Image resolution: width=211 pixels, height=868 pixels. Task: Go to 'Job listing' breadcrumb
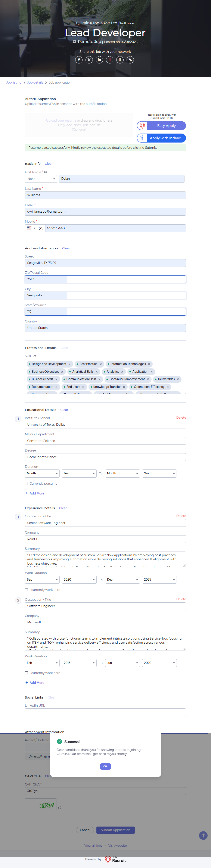pyautogui.click(x=14, y=82)
